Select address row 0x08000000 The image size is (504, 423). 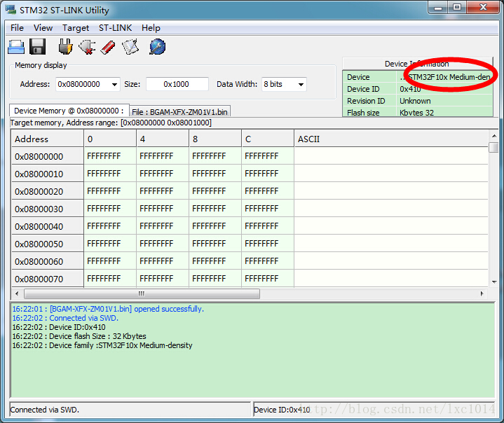coord(48,156)
